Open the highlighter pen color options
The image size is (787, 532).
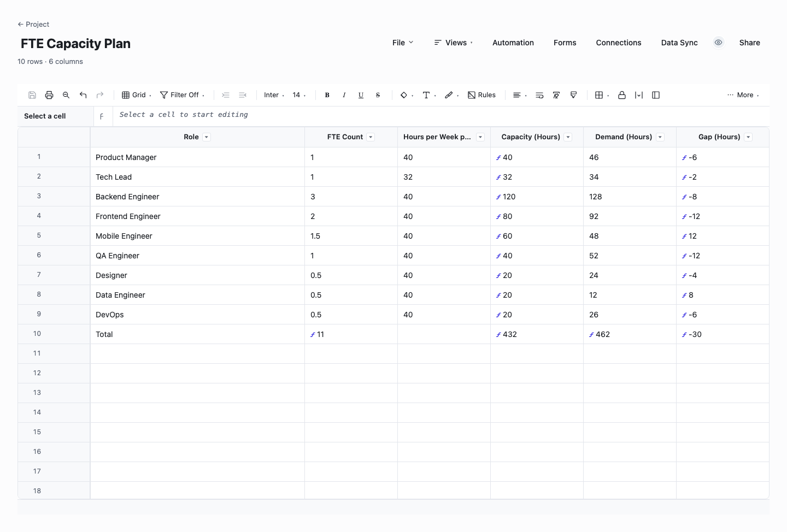[451, 95]
